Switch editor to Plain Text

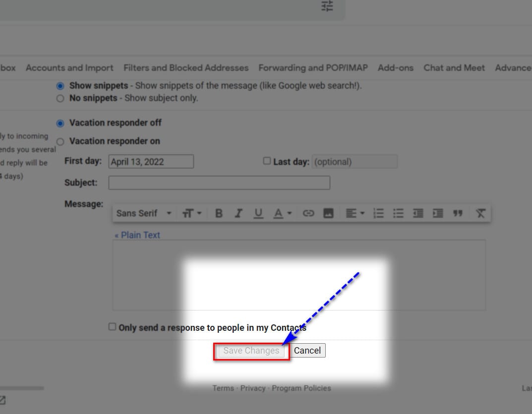137,235
